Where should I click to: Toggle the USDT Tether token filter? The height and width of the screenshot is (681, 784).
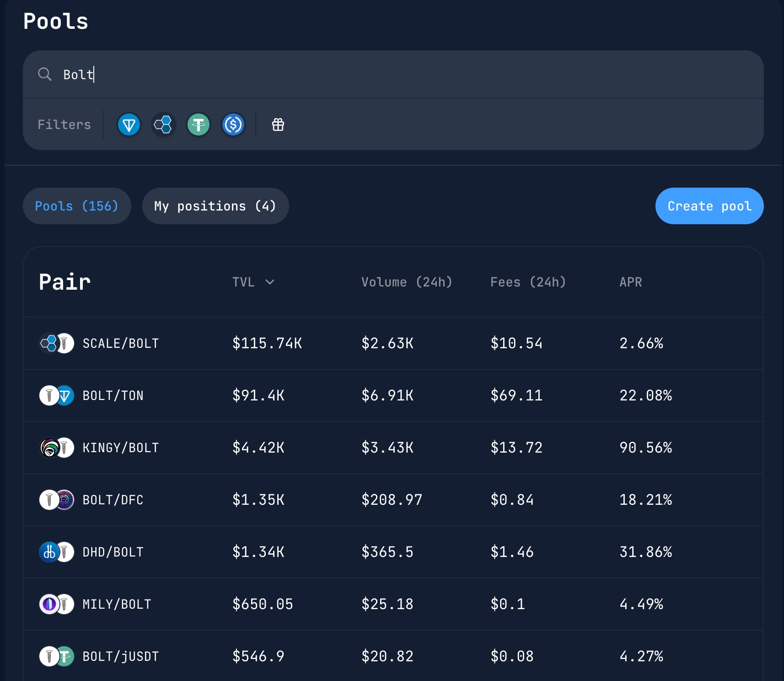click(x=199, y=124)
